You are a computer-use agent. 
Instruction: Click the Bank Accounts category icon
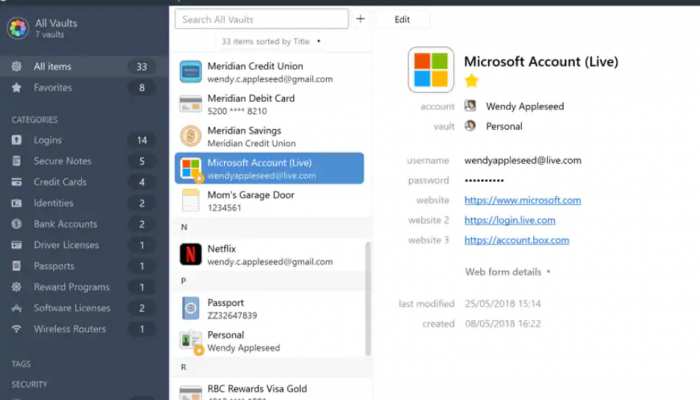17,224
